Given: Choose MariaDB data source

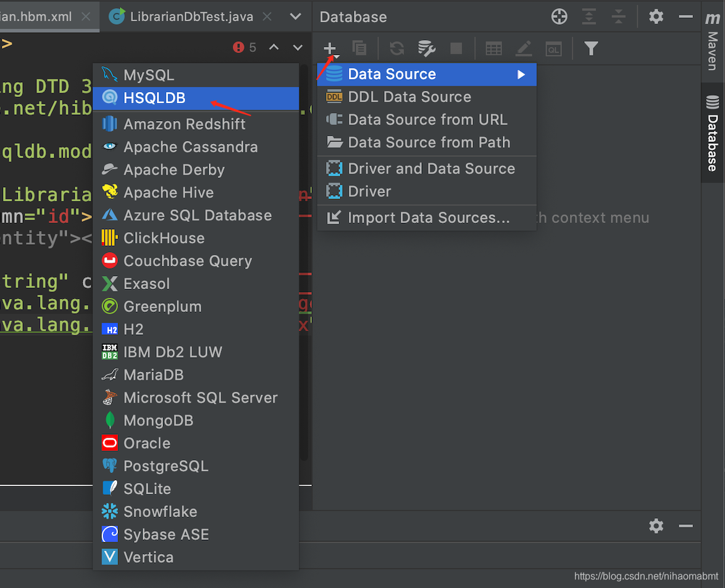Looking at the screenshot, I should point(196,375).
